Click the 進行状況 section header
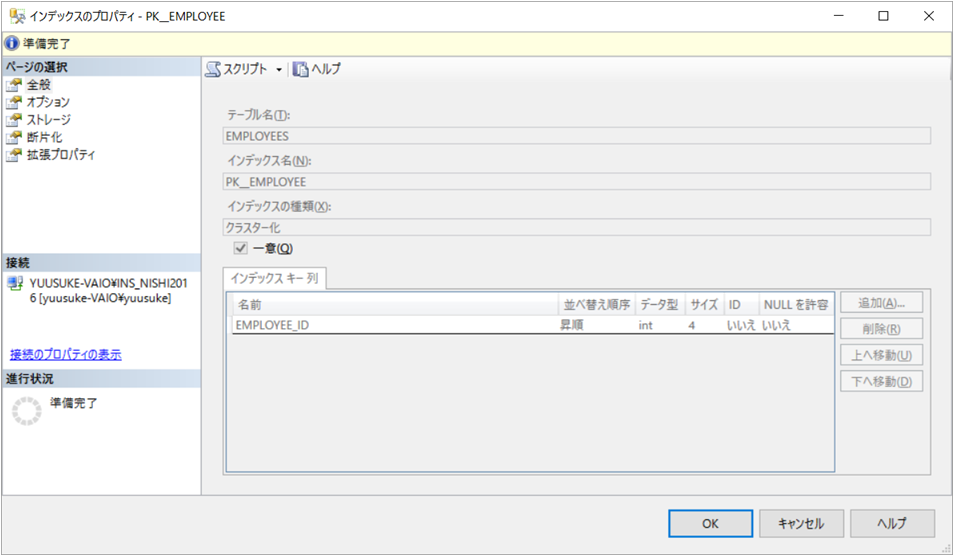This screenshot has height=556, width=954. pyautogui.click(x=101, y=378)
